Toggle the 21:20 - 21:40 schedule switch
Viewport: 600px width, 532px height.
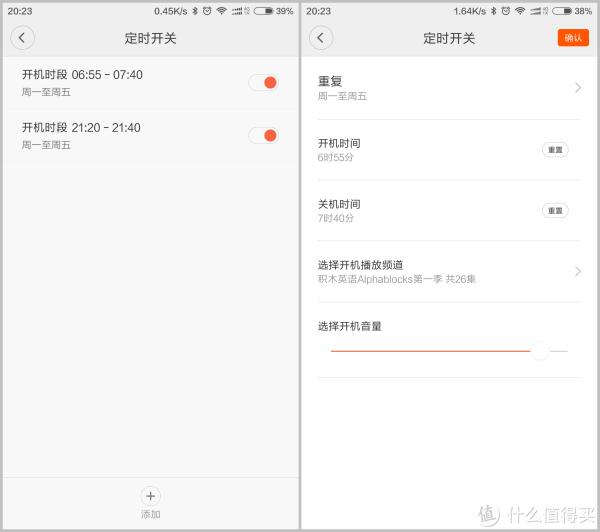263,135
